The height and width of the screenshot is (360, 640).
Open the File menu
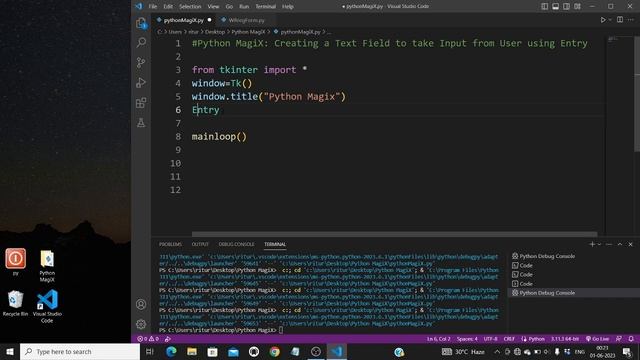click(x=153, y=6)
